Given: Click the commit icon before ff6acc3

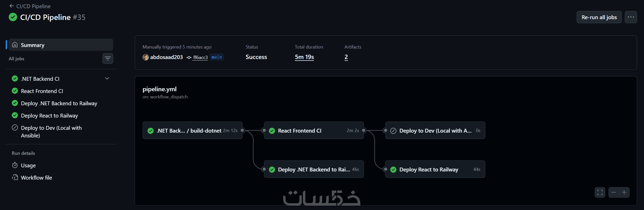Looking at the screenshot, I should [x=189, y=57].
